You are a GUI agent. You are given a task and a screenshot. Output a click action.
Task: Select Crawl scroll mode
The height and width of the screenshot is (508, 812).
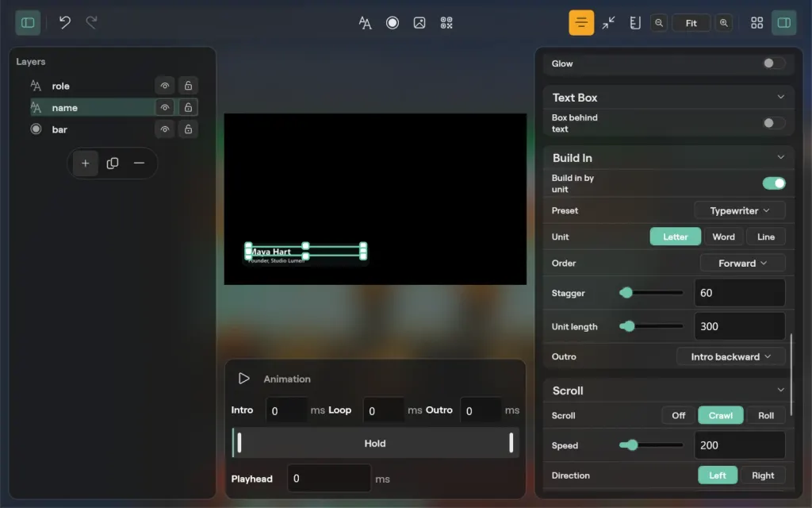click(720, 415)
